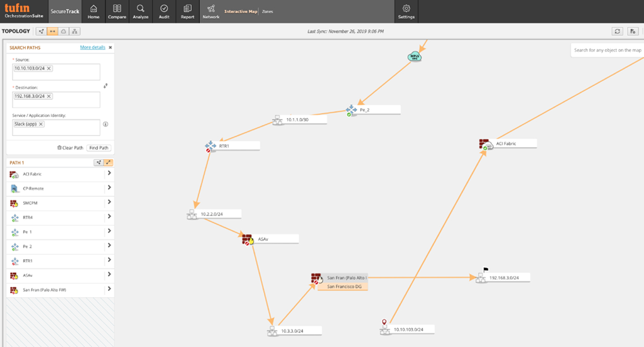This screenshot has height=347, width=644.
Task: Expand the ASAv path row
Action: tap(109, 274)
